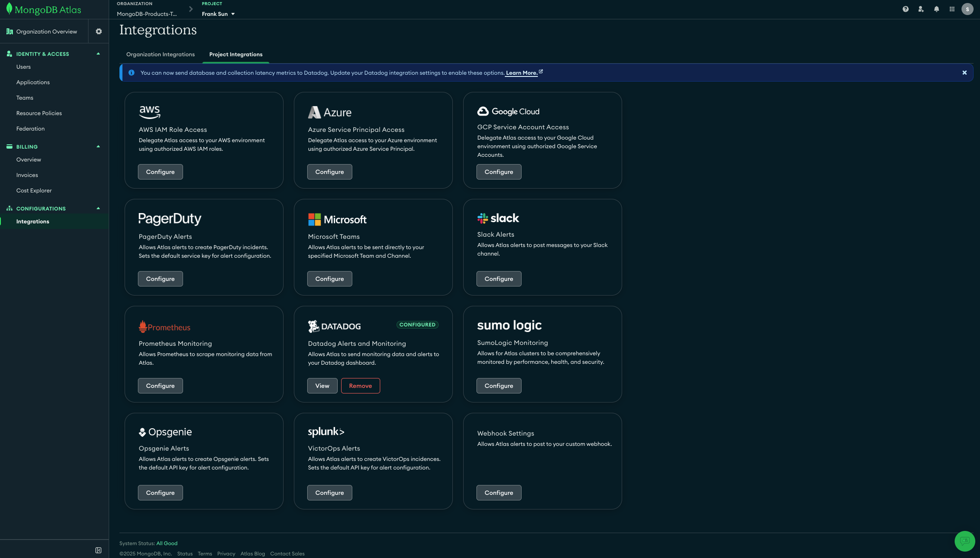Collapse sidebar using bottom panel icon
This screenshot has height=558, width=980.
pos(98,550)
